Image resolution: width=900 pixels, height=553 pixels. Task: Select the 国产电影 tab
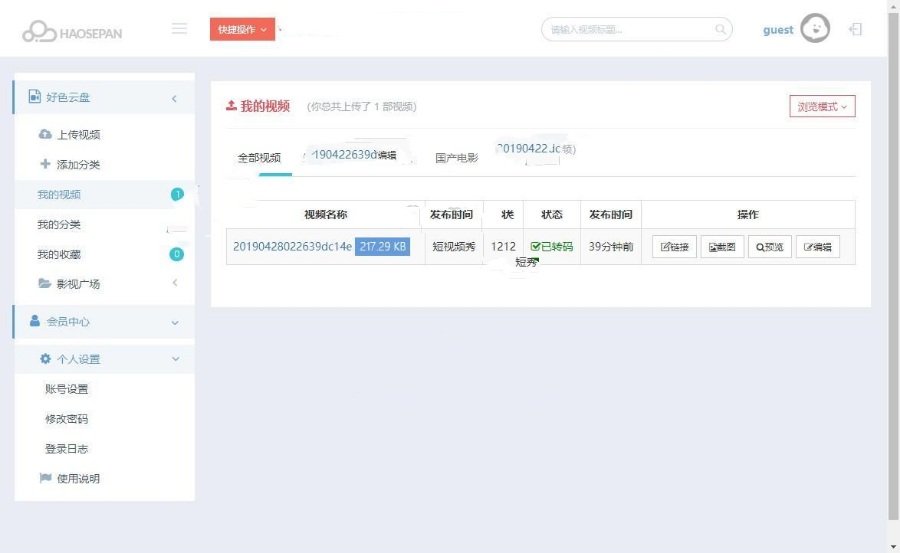click(456, 157)
